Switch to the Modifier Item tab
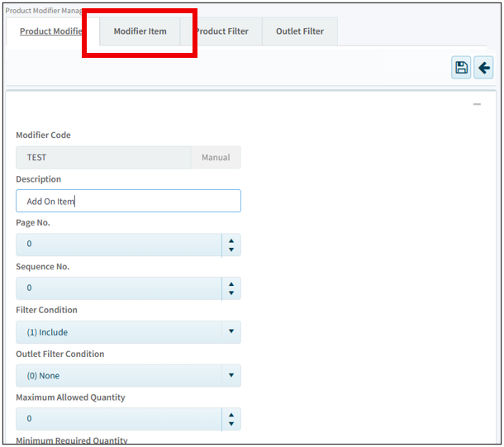The height and width of the screenshot is (447, 504). [x=140, y=31]
